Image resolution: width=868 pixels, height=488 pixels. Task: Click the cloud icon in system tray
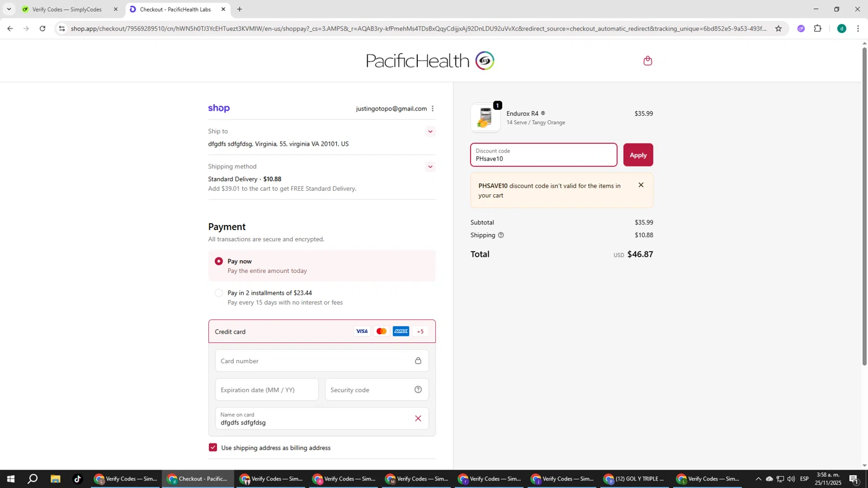[769, 479]
